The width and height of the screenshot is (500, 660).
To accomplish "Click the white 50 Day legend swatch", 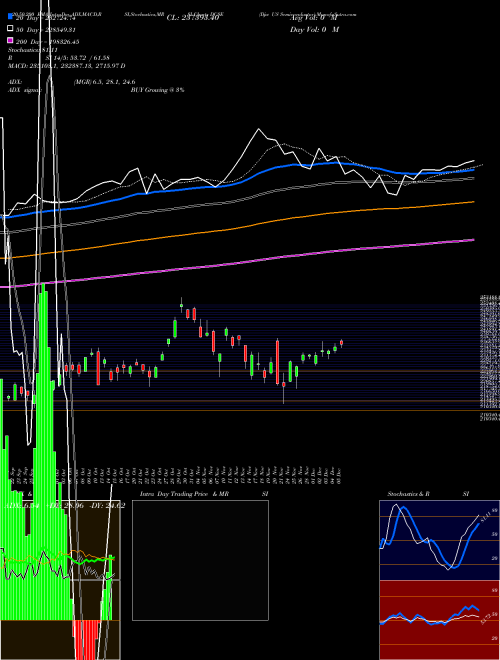I will (11, 29).
